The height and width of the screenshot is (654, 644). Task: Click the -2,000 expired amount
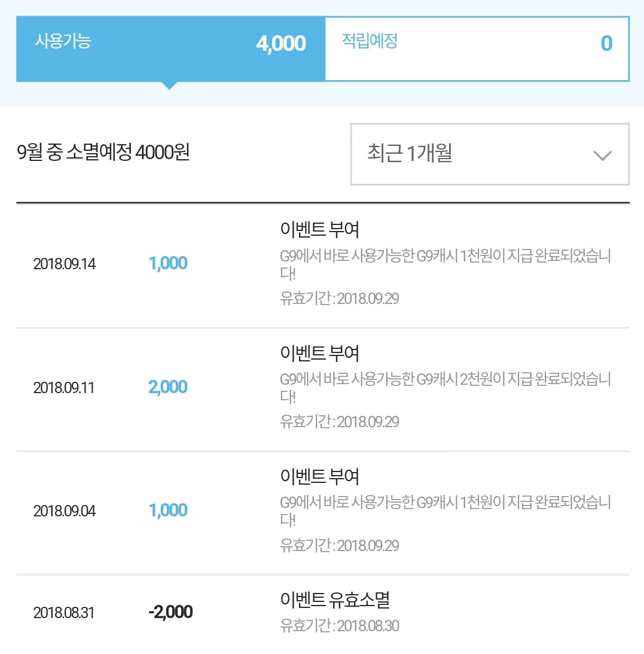pyautogui.click(x=170, y=613)
